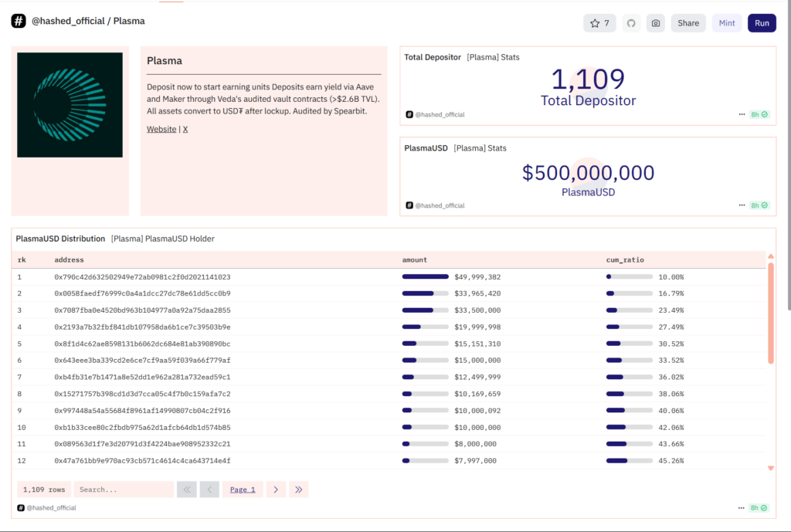
Task: Click @hashed_official under PlasmaUSD widget
Action: point(440,205)
